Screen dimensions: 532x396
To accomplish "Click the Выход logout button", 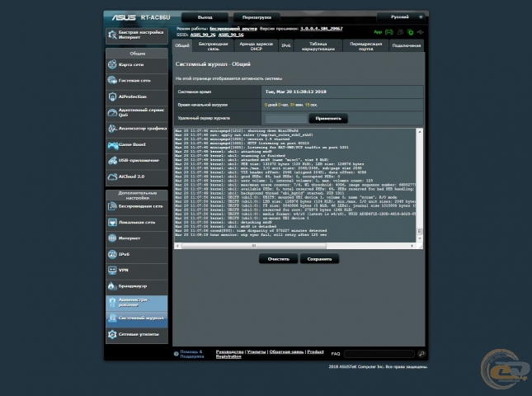I will pyautogui.click(x=205, y=17).
